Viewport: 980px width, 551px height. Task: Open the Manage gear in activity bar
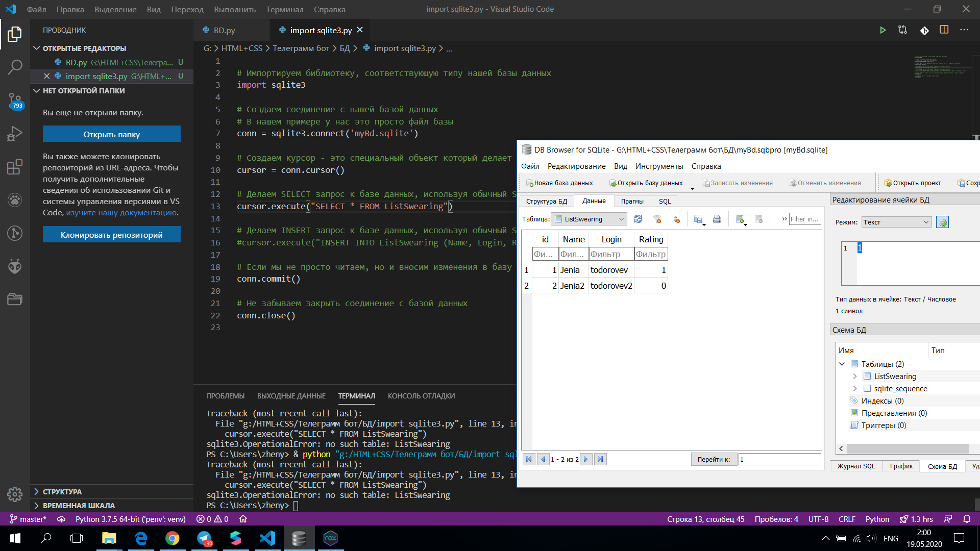tap(15, 494)
